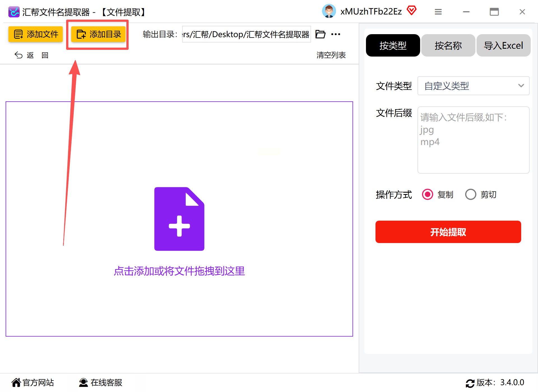The height and width of the screenshot is (392, 538).
Task: Switch to the 按名称 tab
Action: point(448,45)
